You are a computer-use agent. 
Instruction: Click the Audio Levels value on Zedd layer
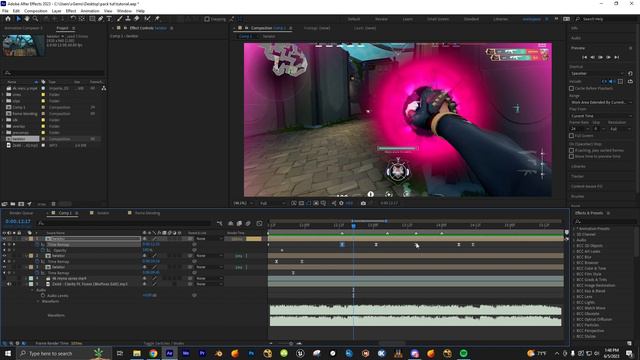coord(149,295)
